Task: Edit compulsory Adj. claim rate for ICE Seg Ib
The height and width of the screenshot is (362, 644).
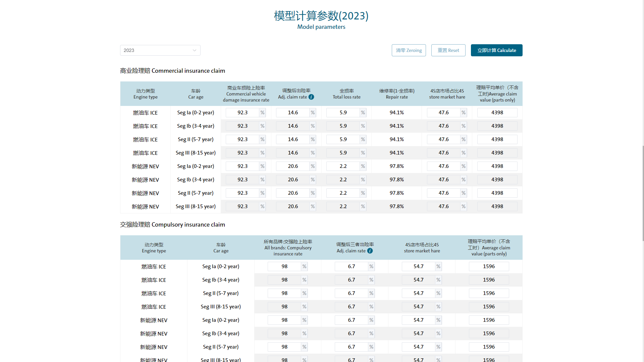Action: tap(351, 280)
